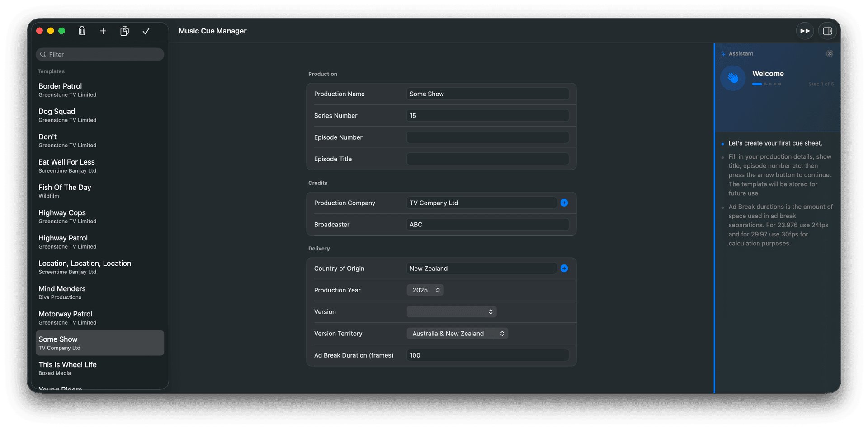Duplicate the template via the copy icon
The image size is (868, 429).
[125, 31]
